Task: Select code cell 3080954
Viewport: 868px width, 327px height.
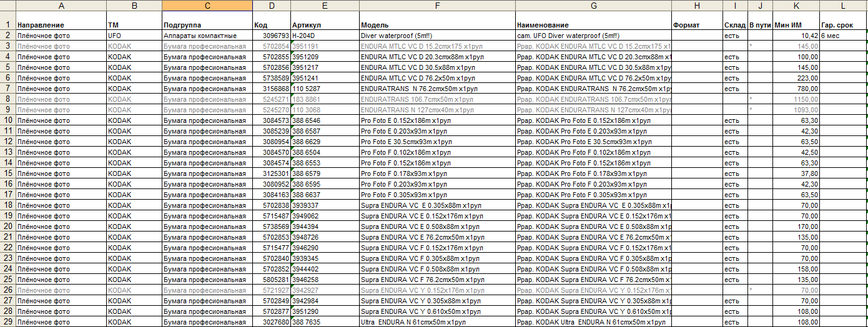Action: coord(272,141)
